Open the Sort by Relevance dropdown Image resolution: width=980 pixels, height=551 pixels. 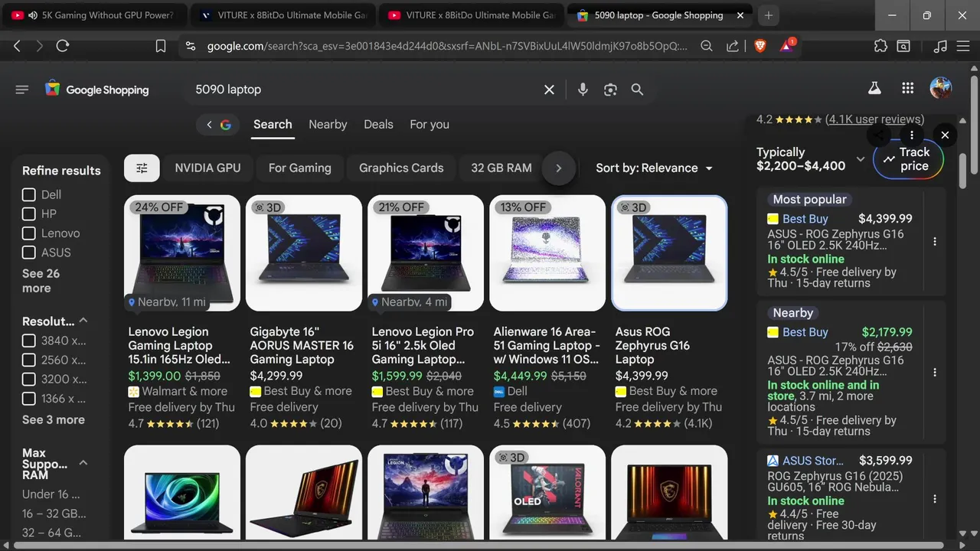pos(655,168)
